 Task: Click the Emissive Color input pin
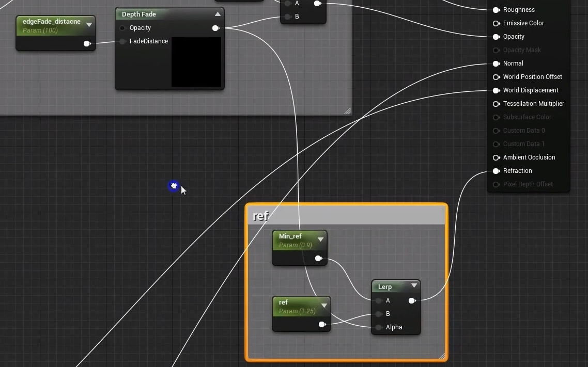[496, 23]
